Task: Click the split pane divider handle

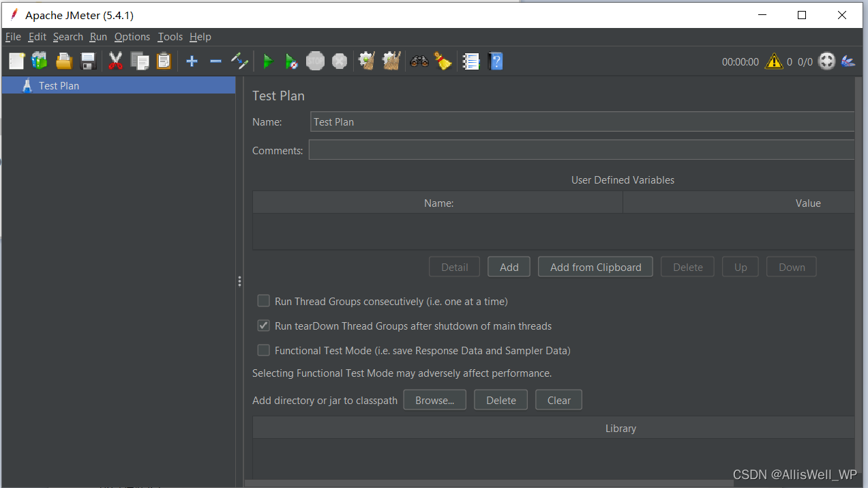Action: pos(239,281)
